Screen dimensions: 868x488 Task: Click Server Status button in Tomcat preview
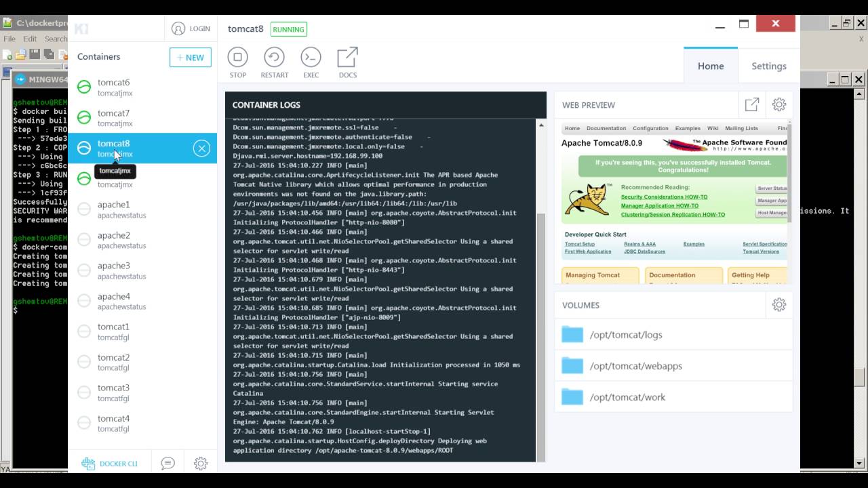772,188
